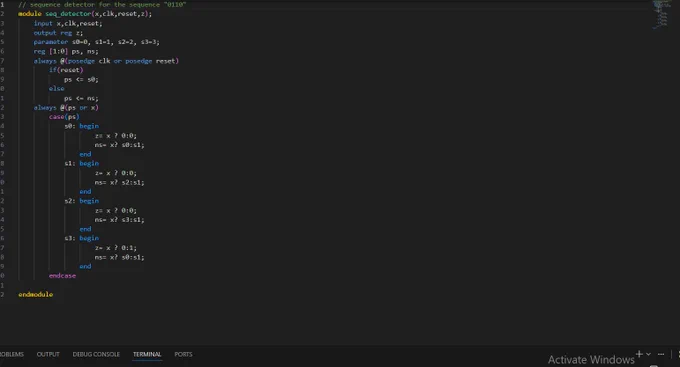Click the 'reg [1:0] ps, ns;' line
This screenshot has height=367, width=680.
[66, 51]
